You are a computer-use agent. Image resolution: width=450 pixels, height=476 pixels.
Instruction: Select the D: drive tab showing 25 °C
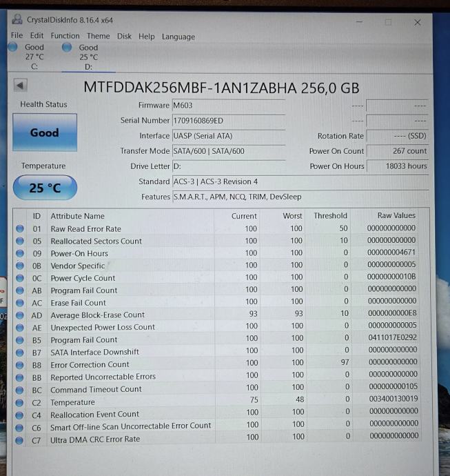click(88, 57)
